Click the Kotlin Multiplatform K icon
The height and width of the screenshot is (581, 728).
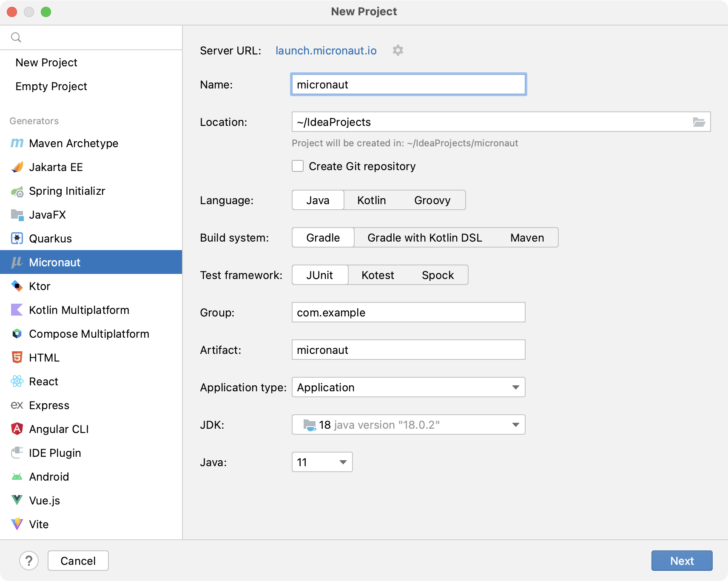tap(17, 310)
